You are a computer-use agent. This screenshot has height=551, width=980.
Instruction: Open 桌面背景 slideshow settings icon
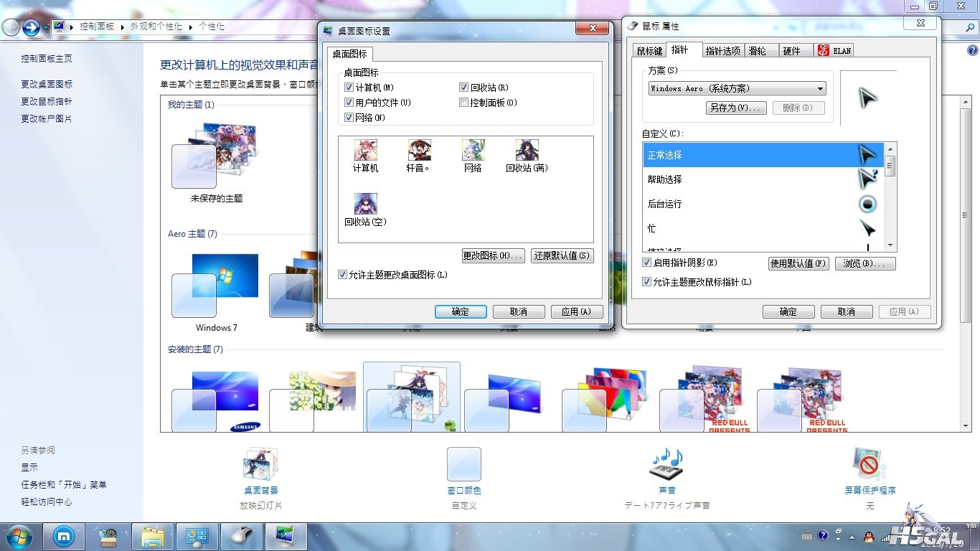point(261,465)
